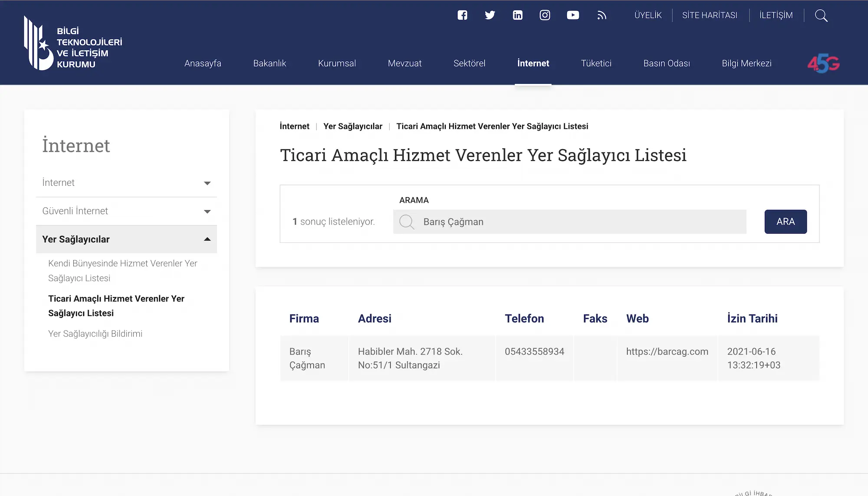The image size is (868, 496).
Task: Open the Twitter bird icon
Action: [x=490, y=15]
